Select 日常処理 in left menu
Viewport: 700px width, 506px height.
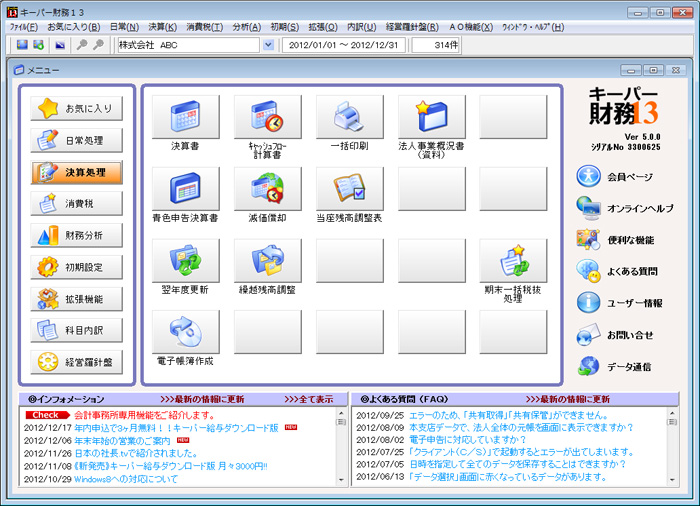(x=76, y=140)
